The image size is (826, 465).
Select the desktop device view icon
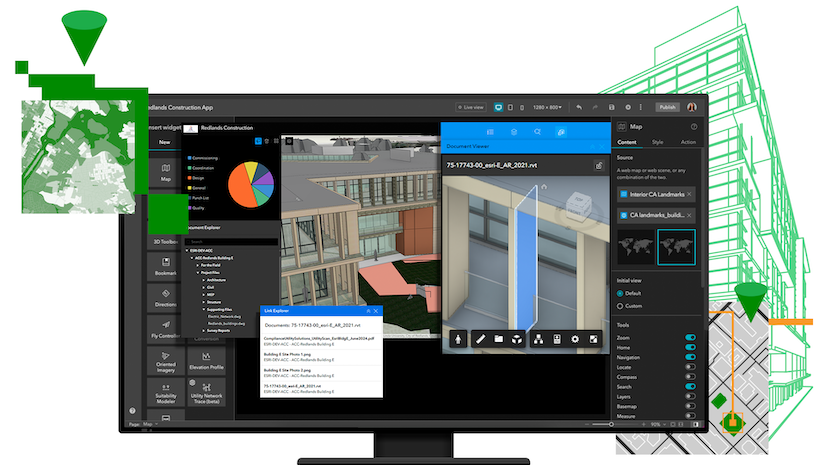click(x=498, y=107)
